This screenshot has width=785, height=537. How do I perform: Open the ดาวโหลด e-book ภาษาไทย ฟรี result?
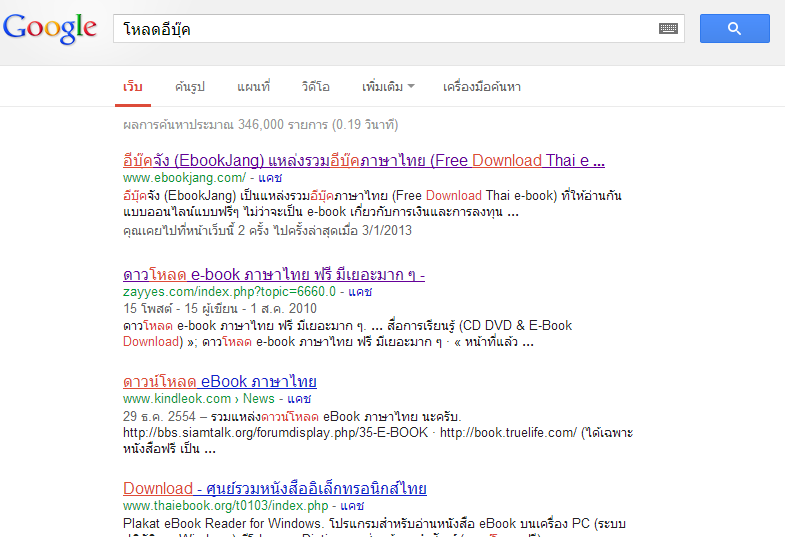click(x=274, y=275)
